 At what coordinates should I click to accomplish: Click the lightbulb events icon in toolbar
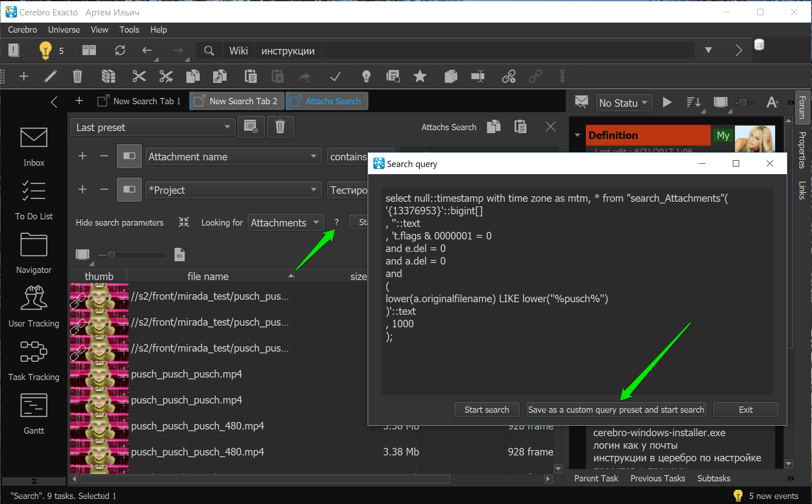click(x=45, y=51)
